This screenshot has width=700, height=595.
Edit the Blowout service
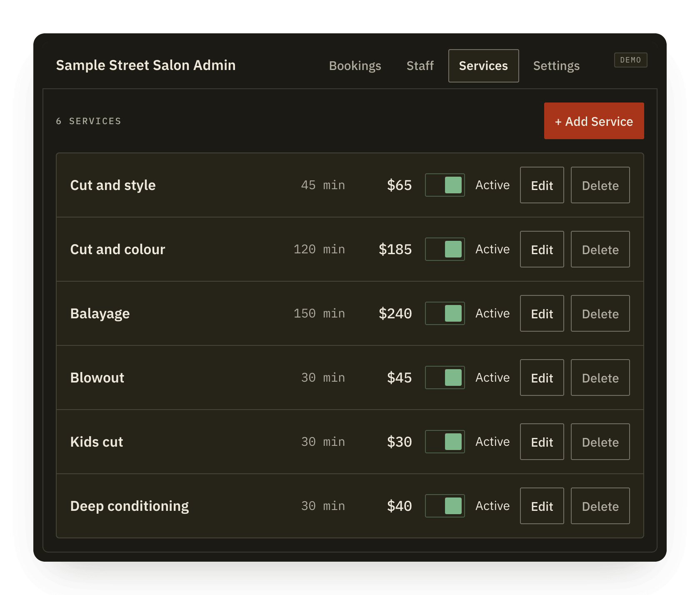tap(542, 377)
